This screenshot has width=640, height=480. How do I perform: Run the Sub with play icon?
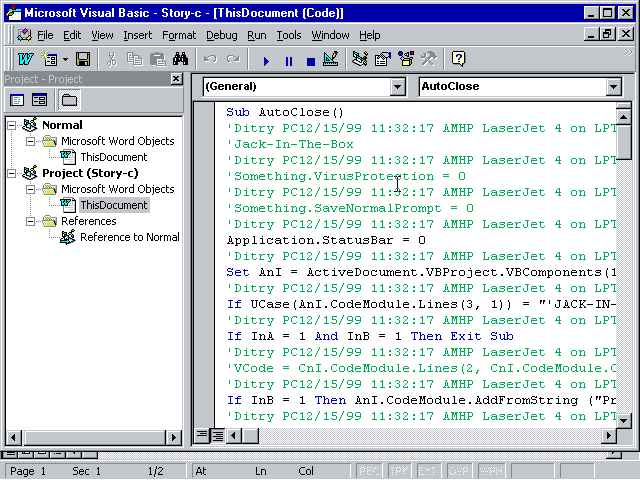pyautogui.click(x=266, y=61)
